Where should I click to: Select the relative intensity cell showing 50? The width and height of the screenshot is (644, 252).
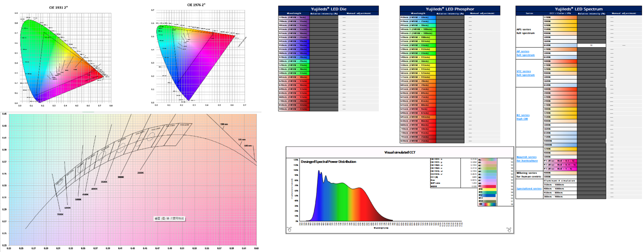tap(591, 45)
